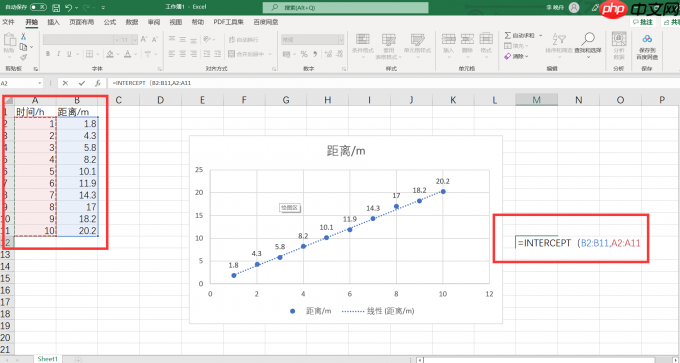Click 保存到百度网盘 cloud icon
The height and width of the screenshot is (363, 680).
click(x=647, y=39)
